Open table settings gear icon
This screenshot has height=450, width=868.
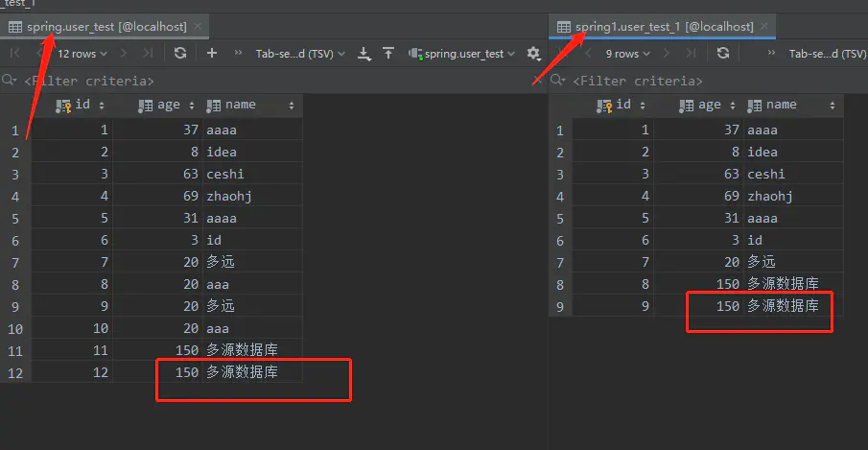pyautogui.click(x=533, y=53)
